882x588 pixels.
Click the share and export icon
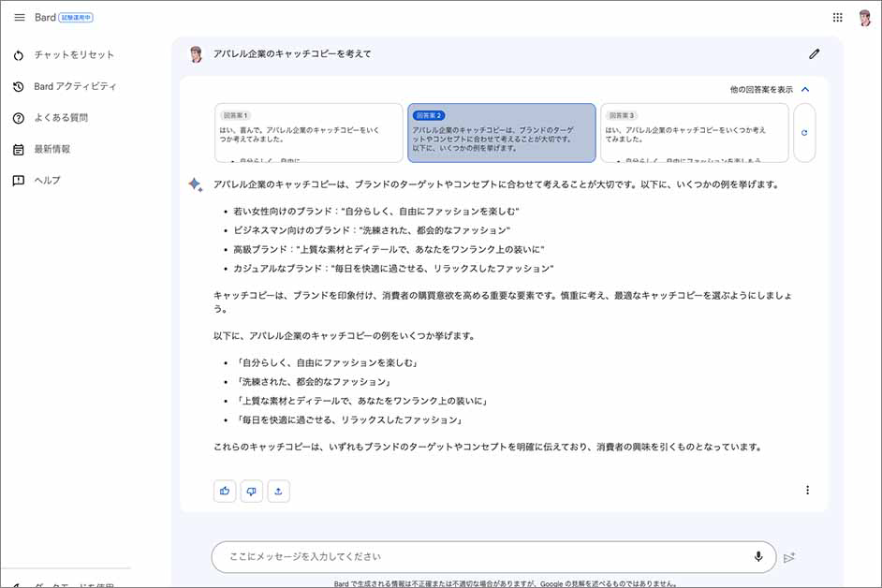278,491
